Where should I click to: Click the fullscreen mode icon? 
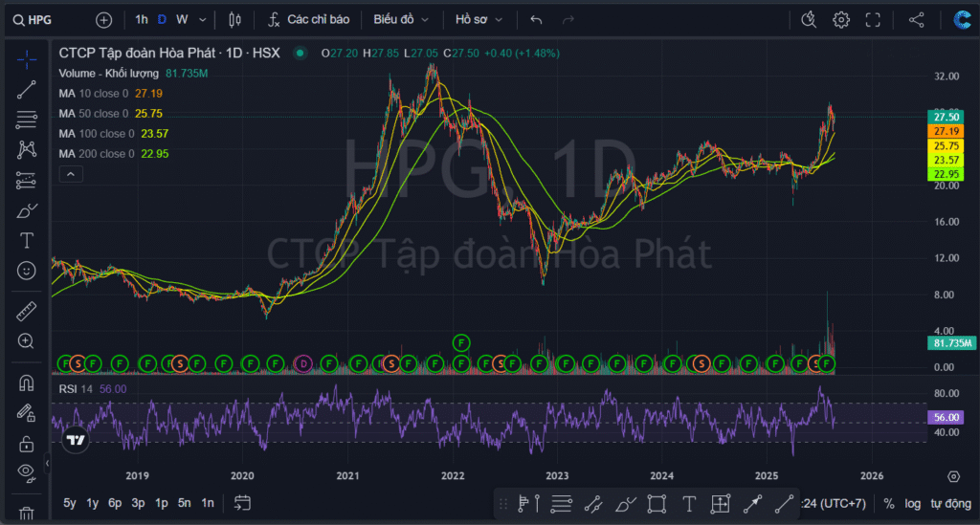click(x=872, y=19)
